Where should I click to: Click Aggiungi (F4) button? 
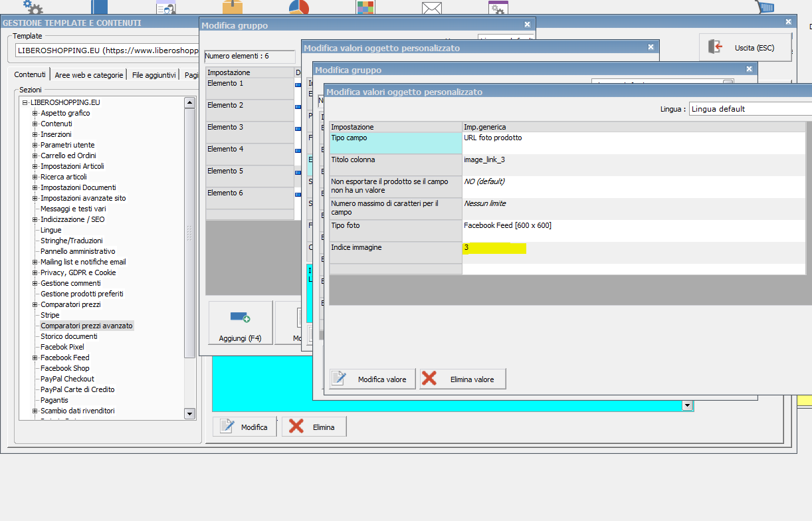tap(241, 324)
